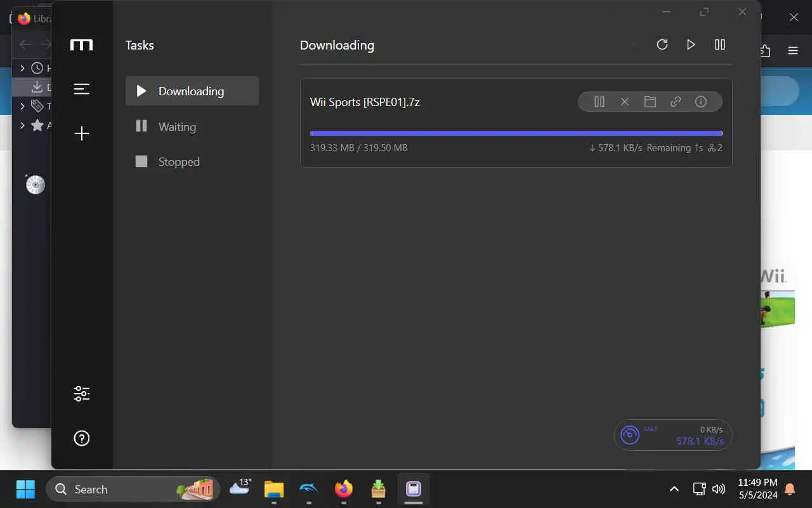This screenshot has width=812, height=508.
Task: Refresh the task list
Action: pos(662,44)
